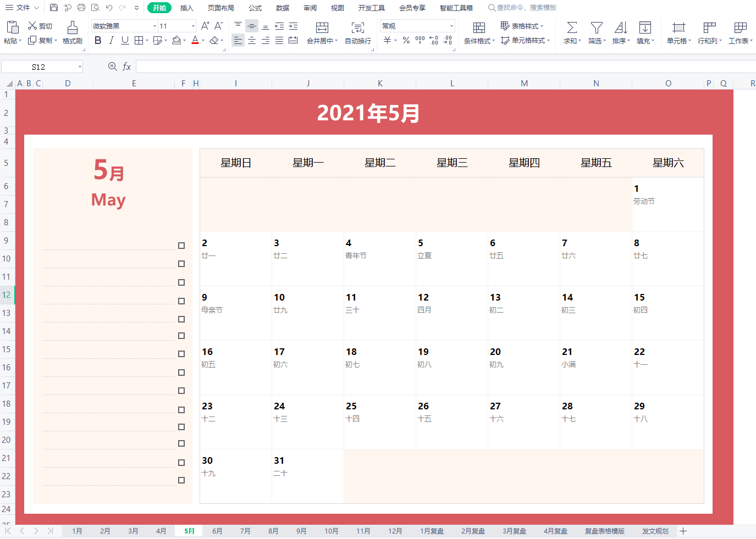This screenshot has width=756, height=539.
Task: Click the Paste (粘贴) button
Action: click(x=12, y=32)
